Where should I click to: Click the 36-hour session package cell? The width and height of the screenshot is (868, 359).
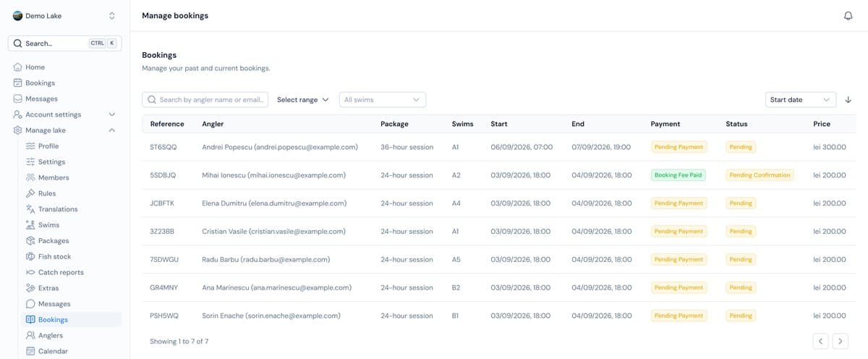click(407, 147)
